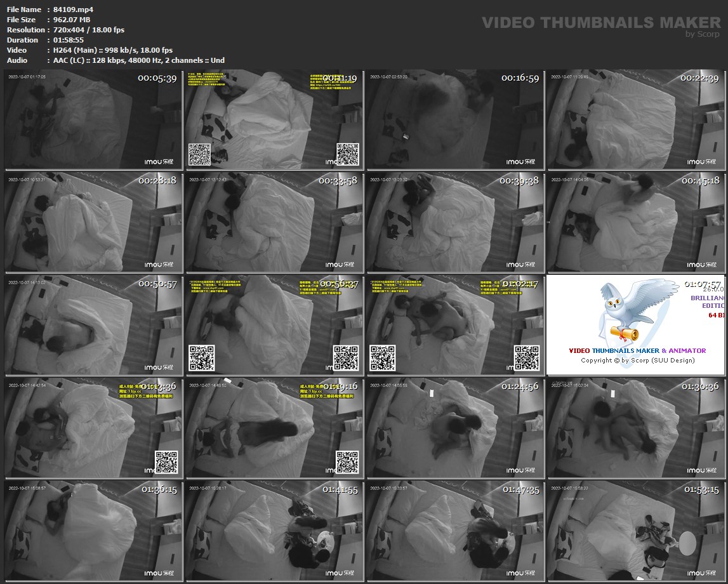Click the 01:53:15 timestamp label

point(701,490)
